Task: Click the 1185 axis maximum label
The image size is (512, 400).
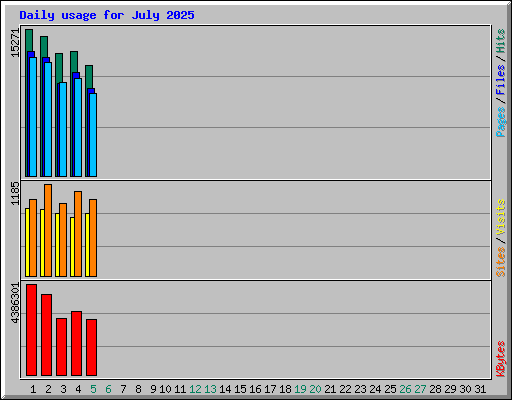Action: point(15,193)
